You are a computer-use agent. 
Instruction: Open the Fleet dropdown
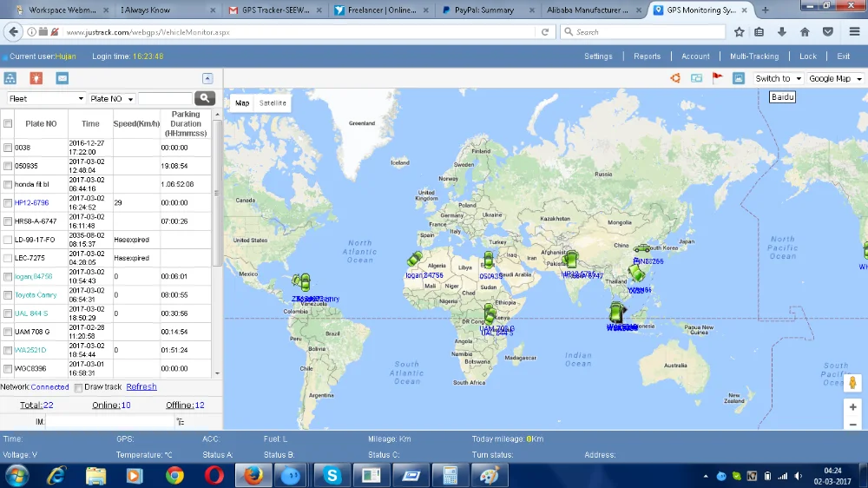(x=46, y=99)
